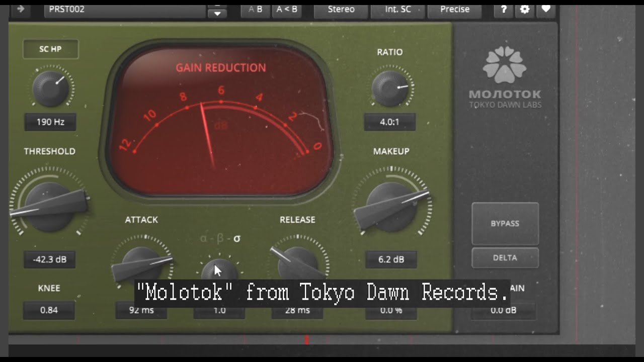Click the forward arrow icon beside the preset name
The width and height of the screenshot is (644, 362).
[21, 9]
